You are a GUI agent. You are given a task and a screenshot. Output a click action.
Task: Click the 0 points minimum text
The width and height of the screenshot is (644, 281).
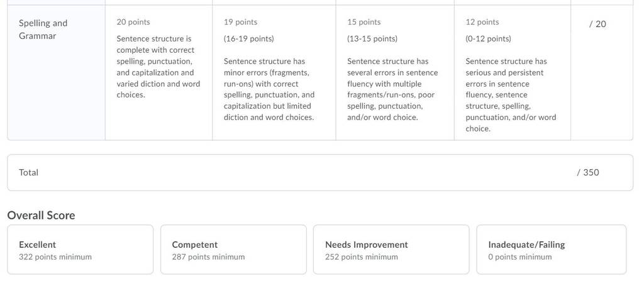[x=520, y=257]
